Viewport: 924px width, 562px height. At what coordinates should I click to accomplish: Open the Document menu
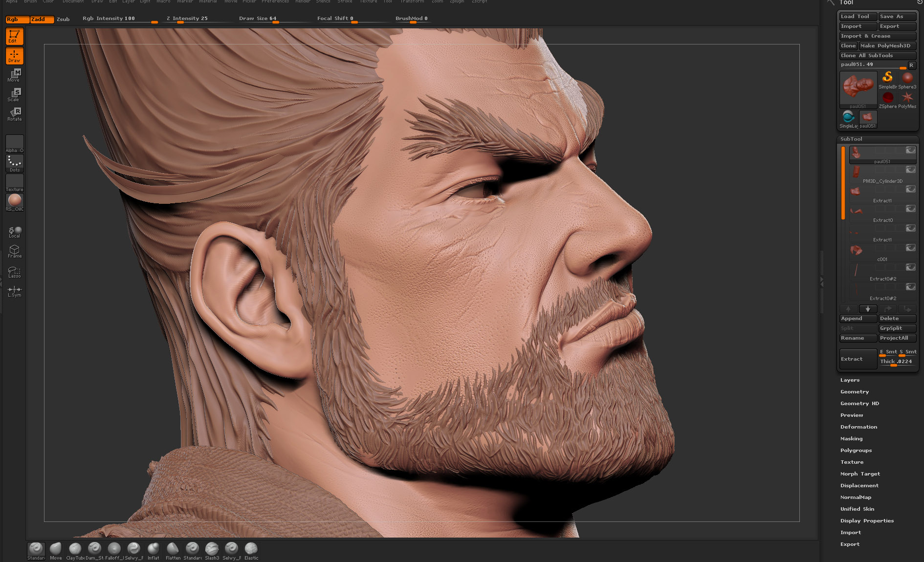73,1
